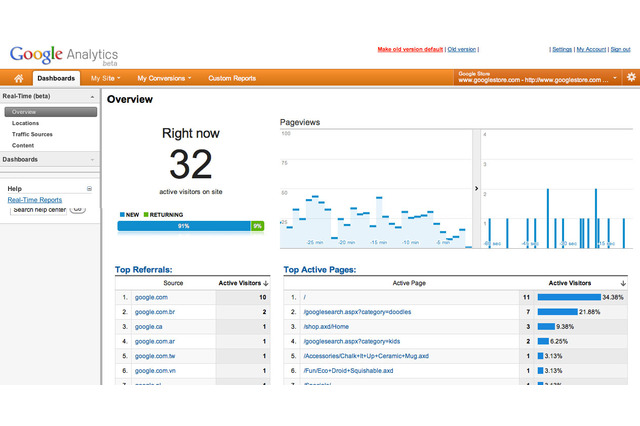Sort Top Referrals by Active Visitors arrow

[x=271, y=283]
